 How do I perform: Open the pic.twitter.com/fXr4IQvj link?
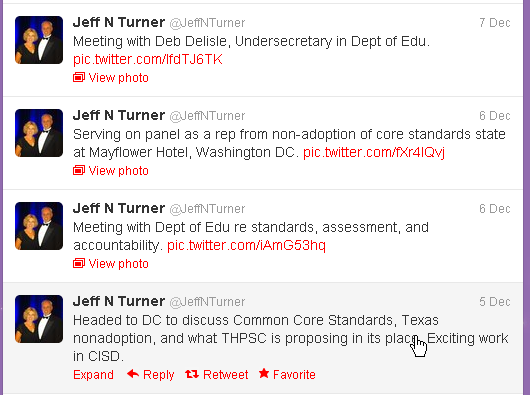pyautogui.click(x=374, y=152)
